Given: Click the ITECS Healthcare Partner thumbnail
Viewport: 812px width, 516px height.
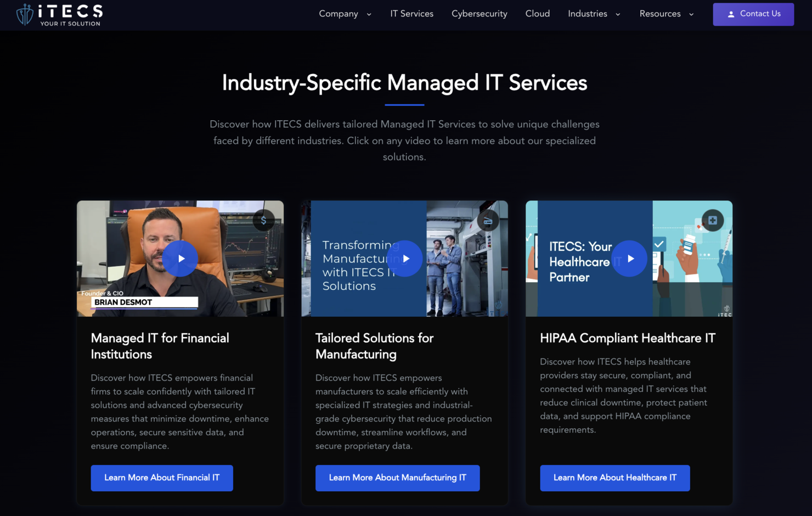Looking at the screenshot, I should (x=629, y=259).
